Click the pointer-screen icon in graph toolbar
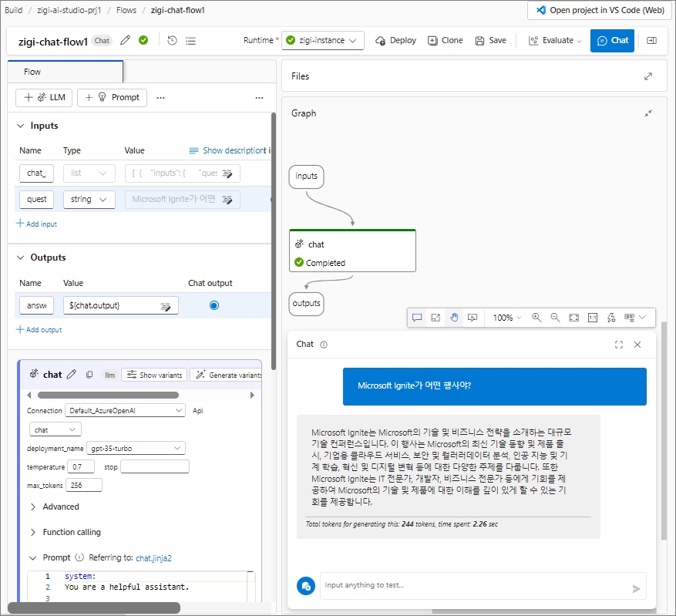Image resolution: width=676 pixels, height=616 pixels. (473, 318)
